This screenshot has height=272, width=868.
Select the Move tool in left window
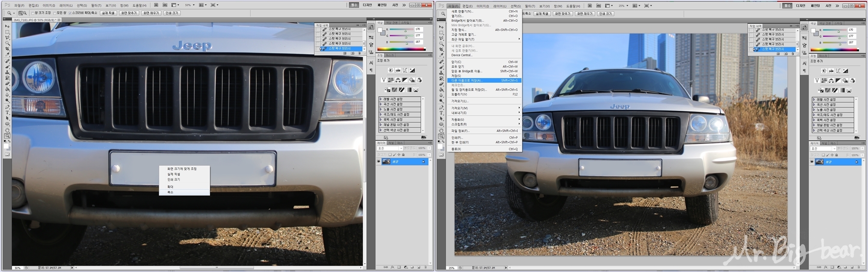(7, 27)
